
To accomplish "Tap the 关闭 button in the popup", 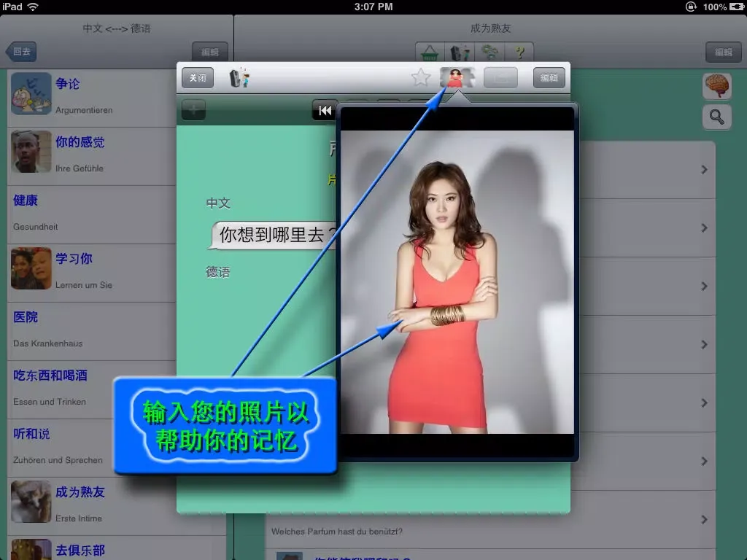I will pos(198,77).
